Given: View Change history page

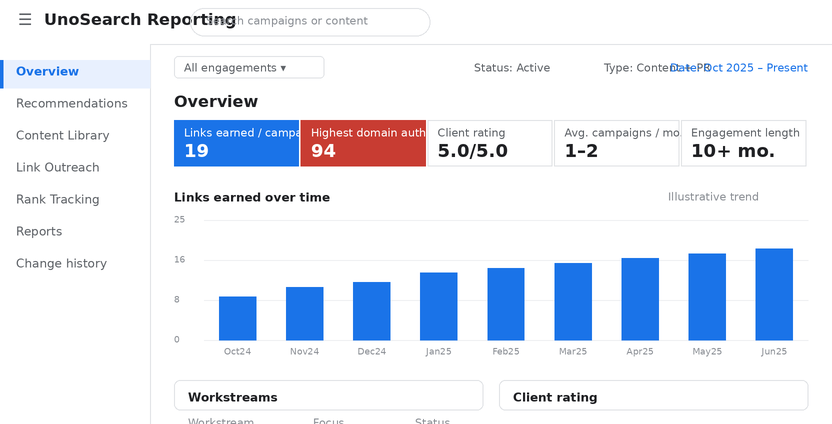Looking at the screenshot, I should tap(61, 263).
